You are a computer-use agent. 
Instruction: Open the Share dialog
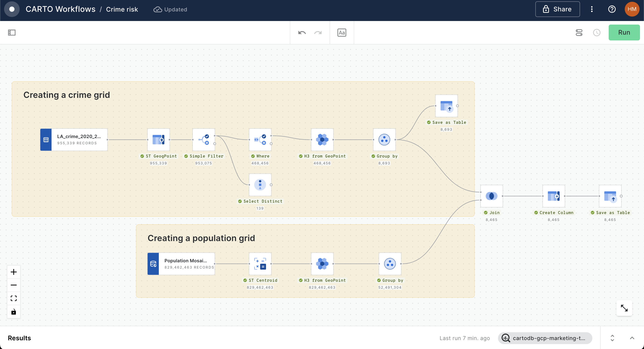coord(557,9)
